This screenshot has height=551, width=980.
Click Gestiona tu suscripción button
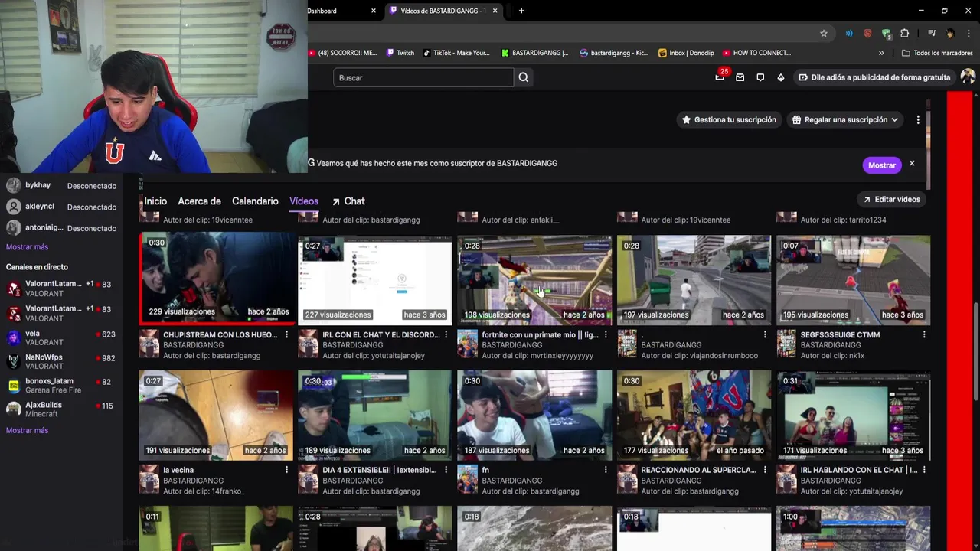tap(729, 120)
